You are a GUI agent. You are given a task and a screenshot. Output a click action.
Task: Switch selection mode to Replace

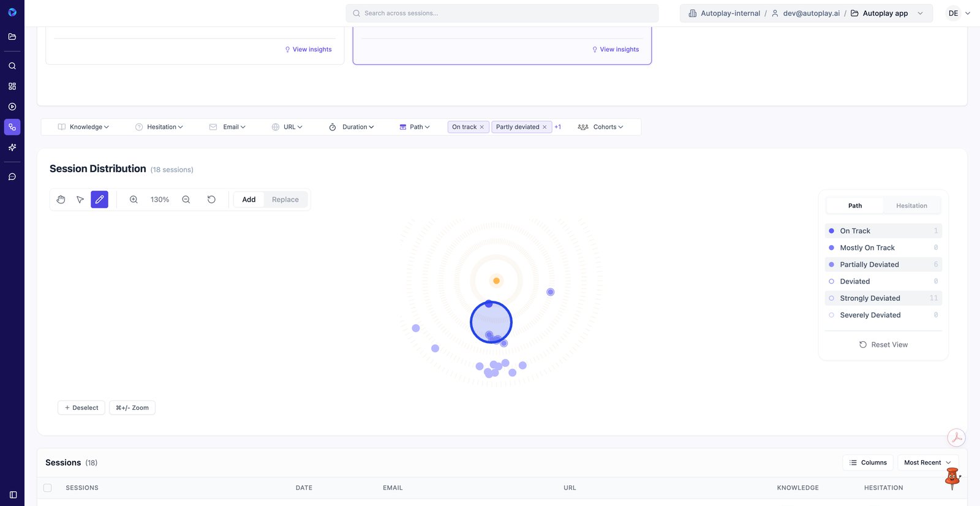(x=285, y=200)
